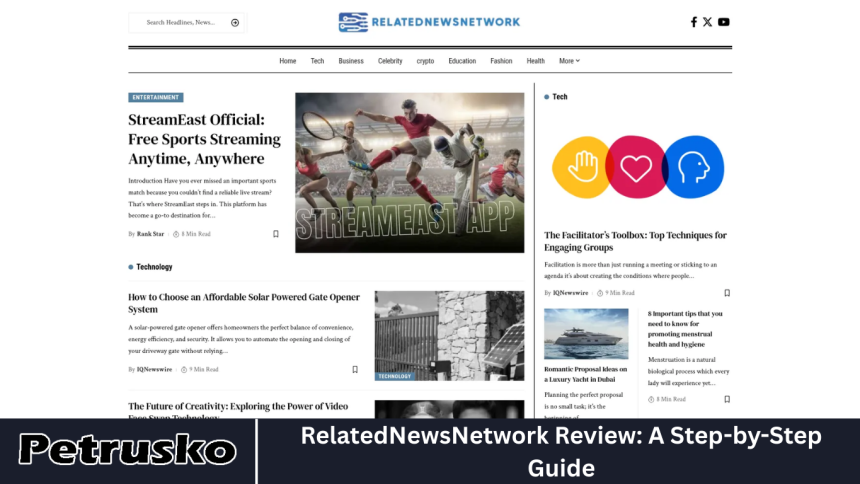860x484 pixels.
Task: Open the solar gate opener thumbnail
Action: pyautogui.click(x=449, y=336)
